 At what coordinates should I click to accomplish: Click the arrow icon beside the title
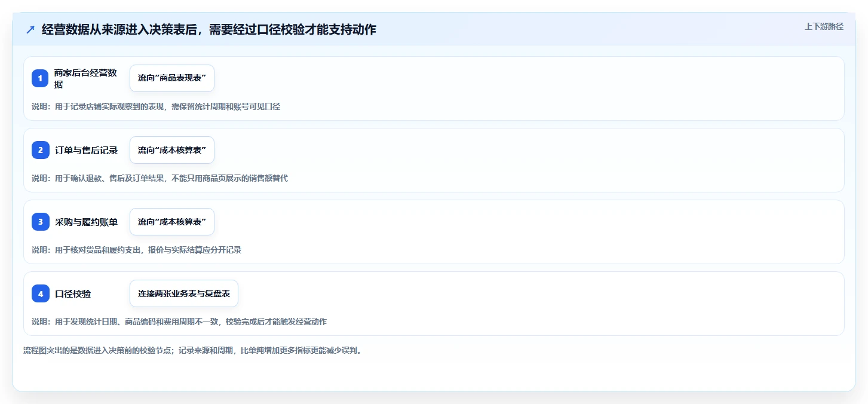(x=30, y=30)
